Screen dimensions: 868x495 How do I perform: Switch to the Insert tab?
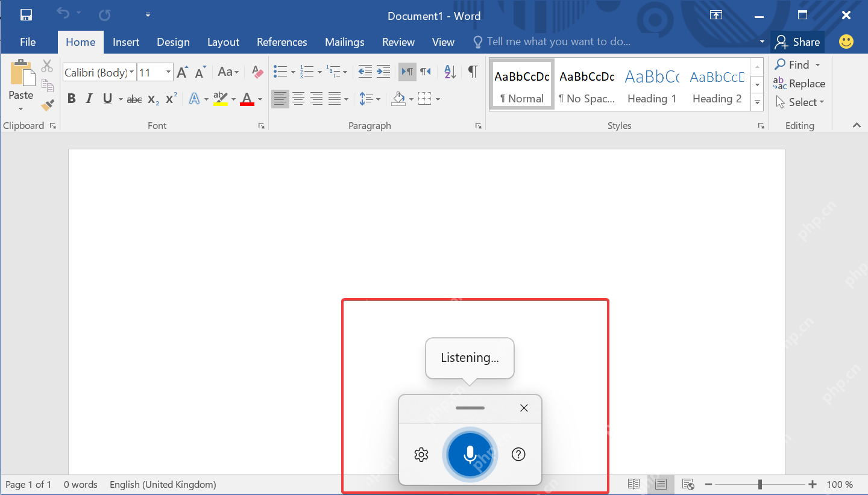[126, 42]
